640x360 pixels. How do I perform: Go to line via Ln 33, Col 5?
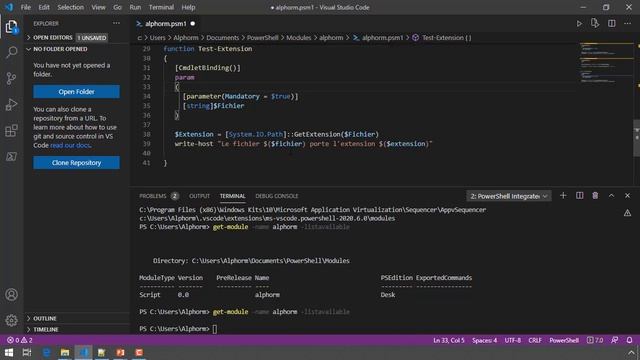click(x=449, y=340)
